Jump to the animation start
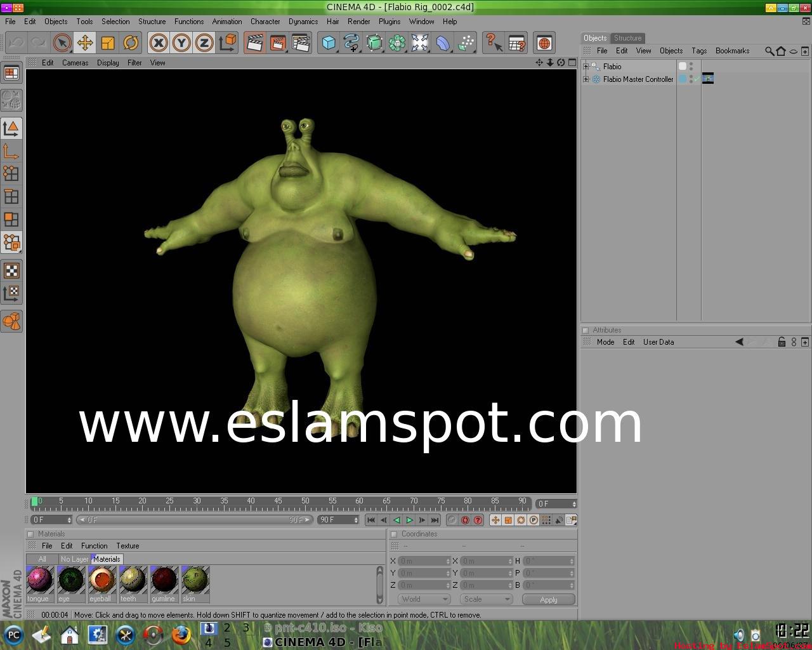Screen dimensions: 812x650 [371, 520]
